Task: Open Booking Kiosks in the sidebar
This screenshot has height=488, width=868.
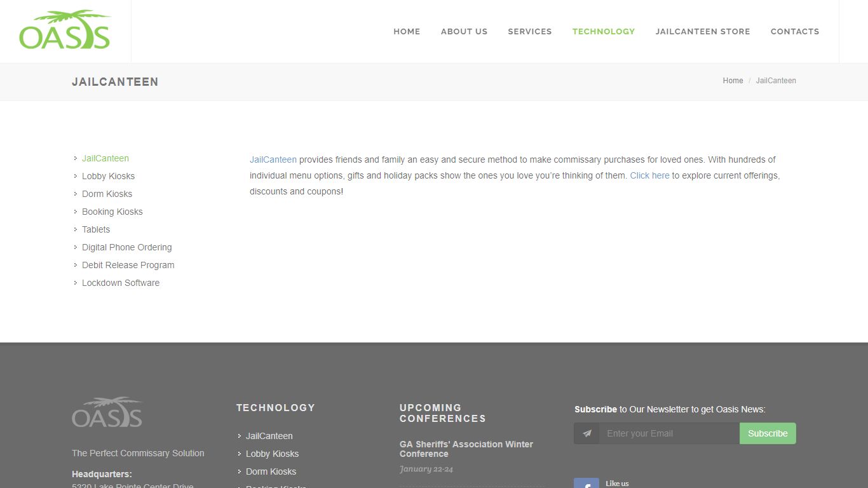Action: coord(112,212)
